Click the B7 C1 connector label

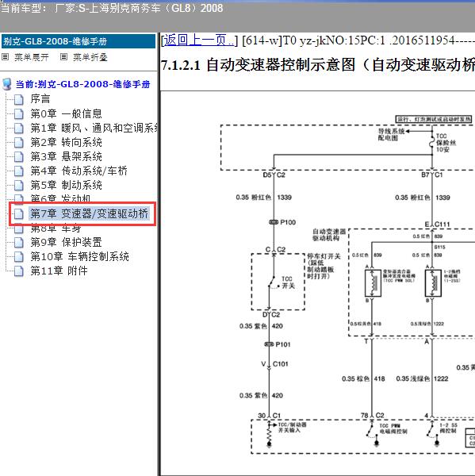(x=432, y=175)
